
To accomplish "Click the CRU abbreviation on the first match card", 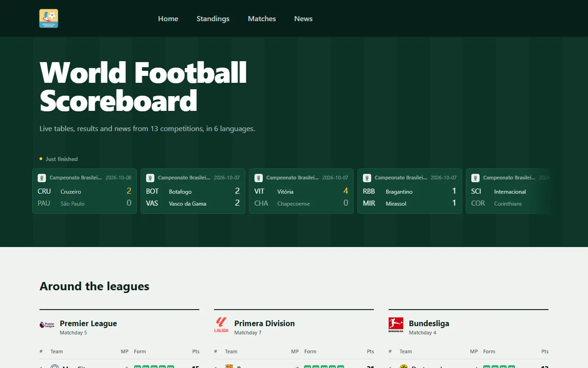I will 44,191.
